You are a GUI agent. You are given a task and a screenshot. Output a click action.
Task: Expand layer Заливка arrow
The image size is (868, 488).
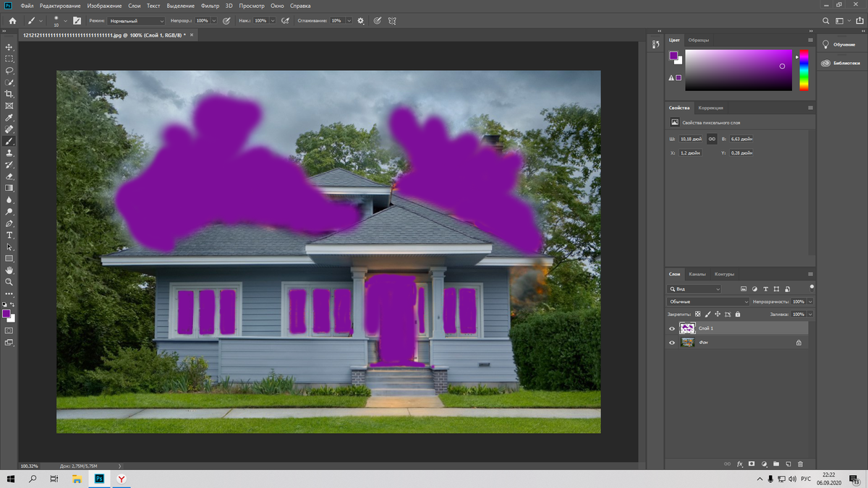pyautogui.click(x=810, y=314)
